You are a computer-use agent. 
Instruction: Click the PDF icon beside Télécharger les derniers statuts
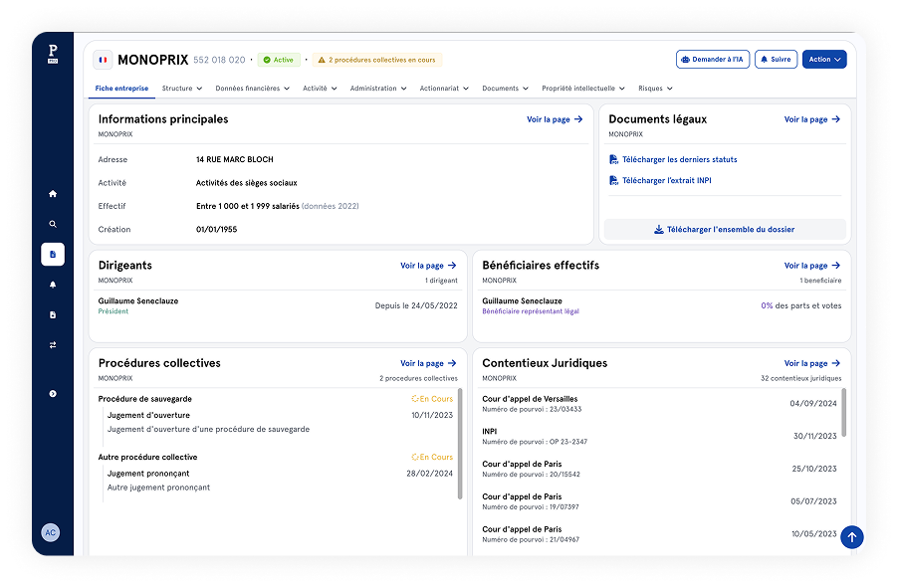[613, 160]
